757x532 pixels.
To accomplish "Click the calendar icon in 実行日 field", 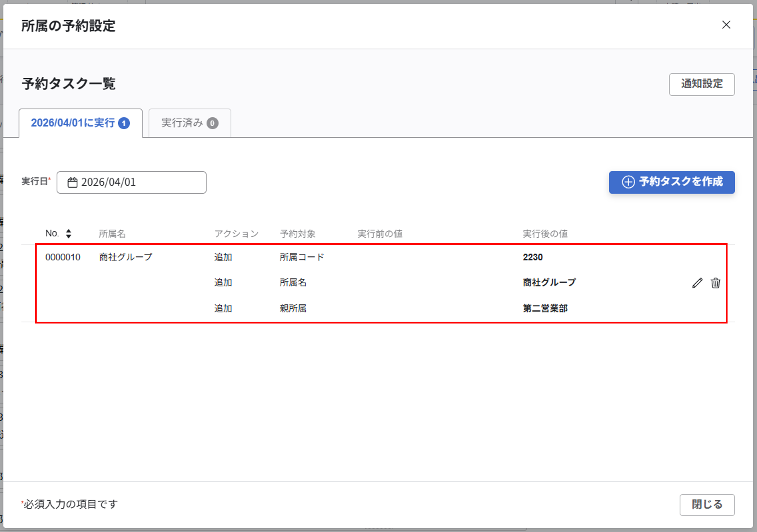I will [x=72, y=182].
